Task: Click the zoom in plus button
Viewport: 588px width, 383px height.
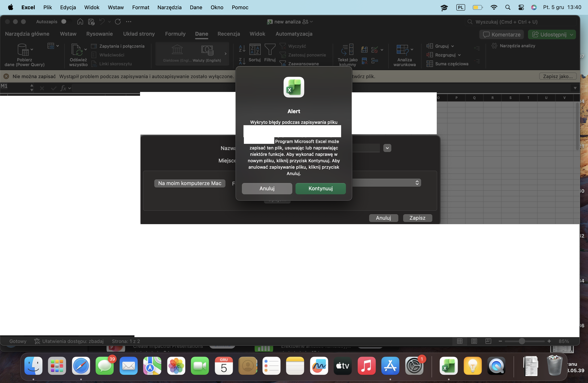Action: (549, 341)
